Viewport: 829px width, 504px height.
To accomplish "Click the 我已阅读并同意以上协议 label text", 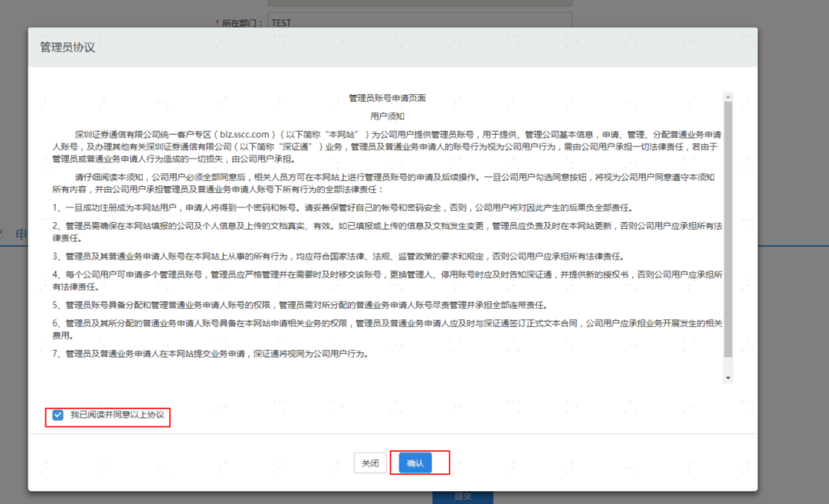I will (x=117, y=415).
